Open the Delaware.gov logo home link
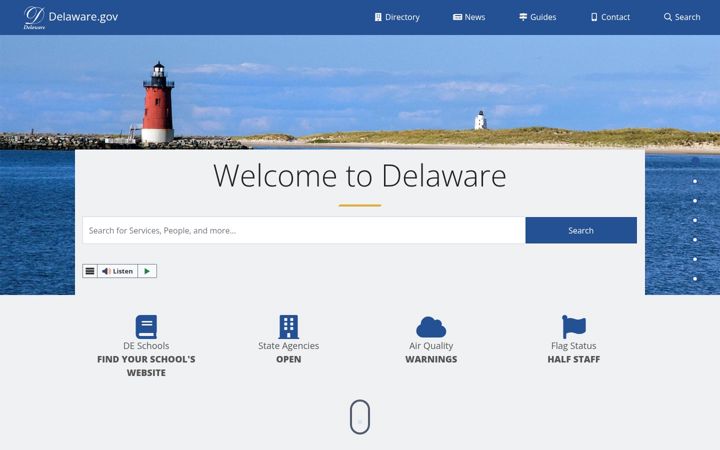 click(71, 17)
